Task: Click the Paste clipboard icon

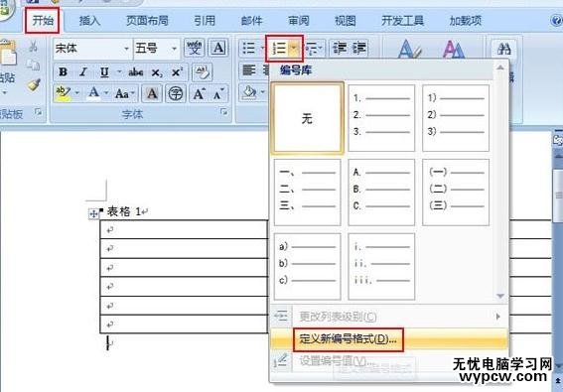Action: (8, 54)
